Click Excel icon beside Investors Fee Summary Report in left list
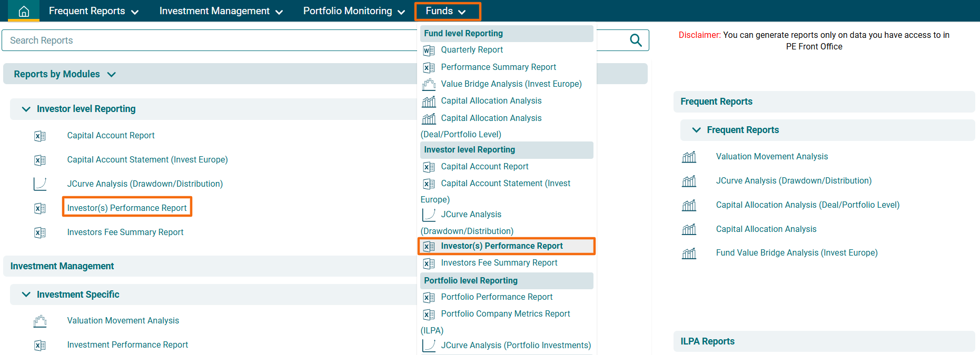The width and height of the screenshot is (980, 355). coord(40,232)
